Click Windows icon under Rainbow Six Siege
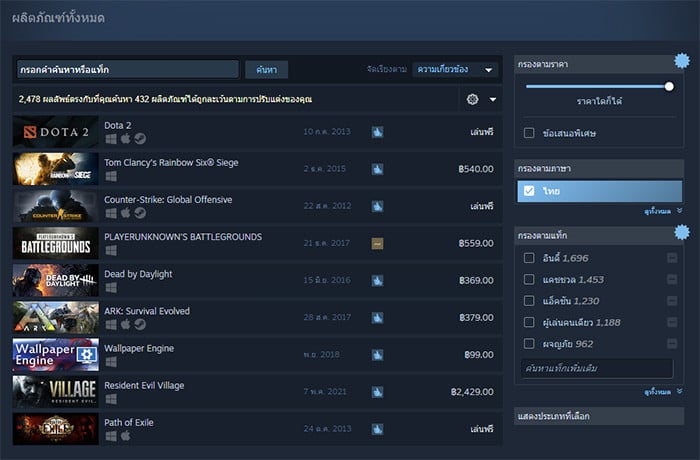This screenshot has height=460, width=700. click(111, 176)
